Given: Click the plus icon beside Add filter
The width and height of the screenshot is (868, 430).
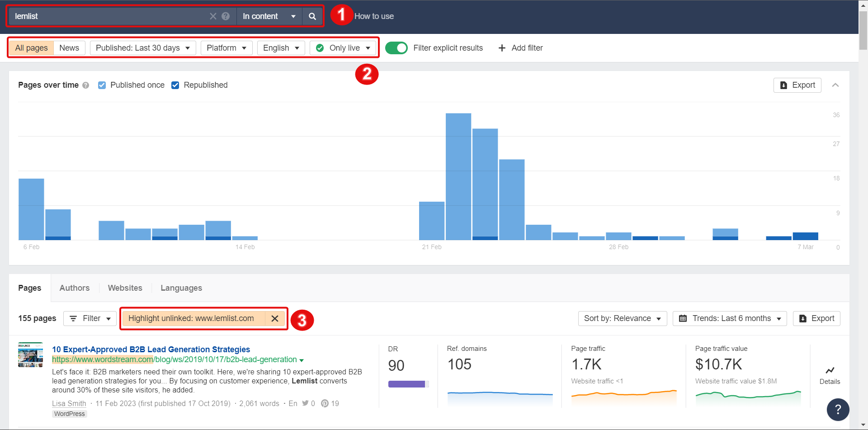Looking at the screenshot, I should point(502,48).
